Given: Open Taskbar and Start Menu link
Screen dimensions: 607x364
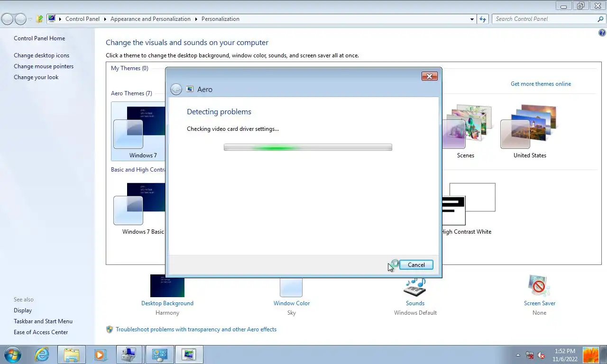Looking at the screenshot, I should pos(43,321).
